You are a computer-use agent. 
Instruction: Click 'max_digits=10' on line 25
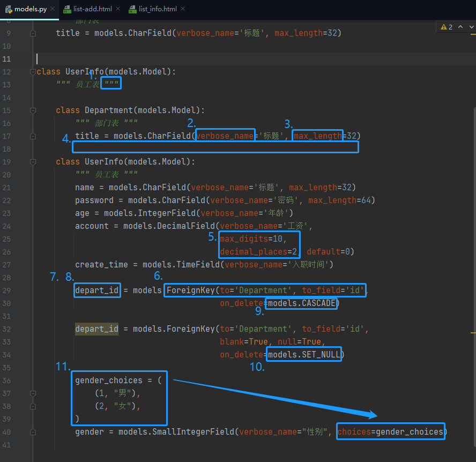pyautogui.click(x=251, y=239)
